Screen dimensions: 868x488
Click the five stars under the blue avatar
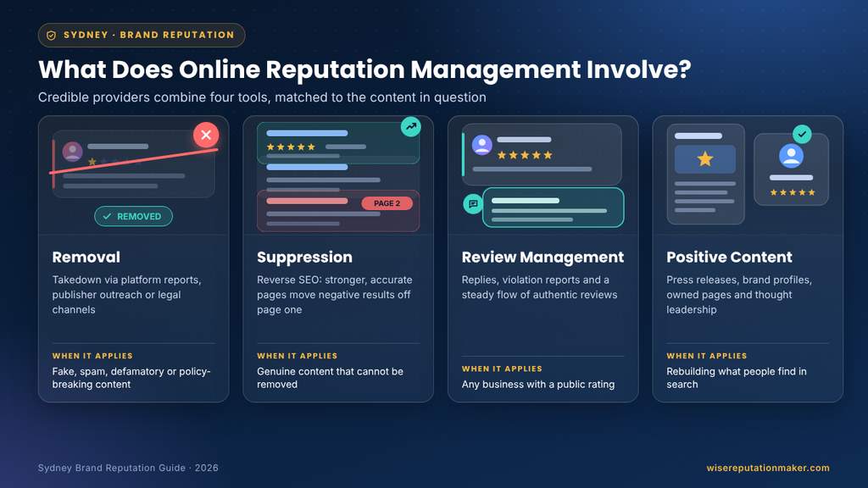point(793,192)
